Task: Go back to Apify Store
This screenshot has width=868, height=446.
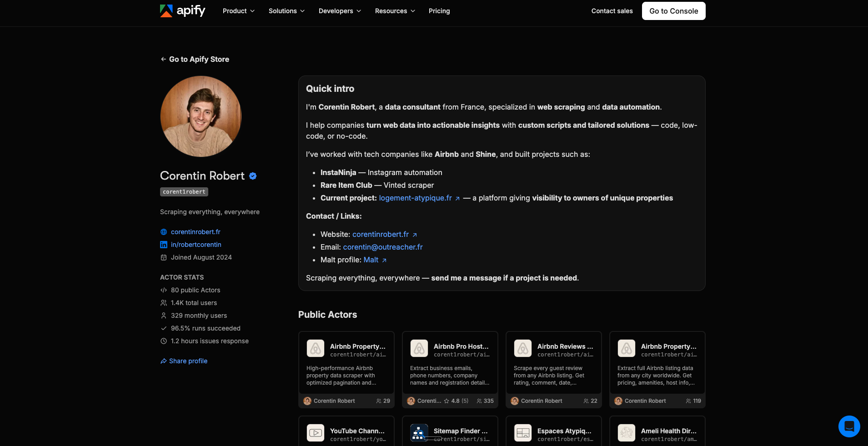Action: coord(195,59)
